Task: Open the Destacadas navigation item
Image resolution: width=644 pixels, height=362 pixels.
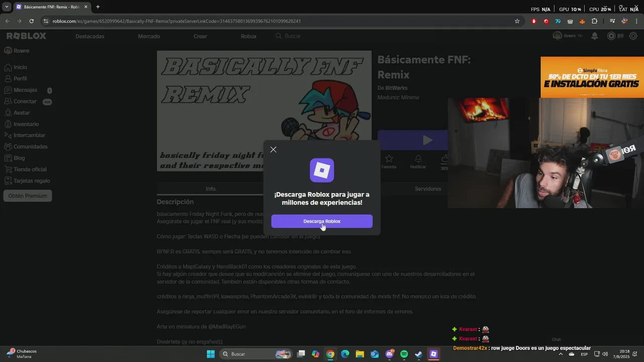Action: click(90, 36)
